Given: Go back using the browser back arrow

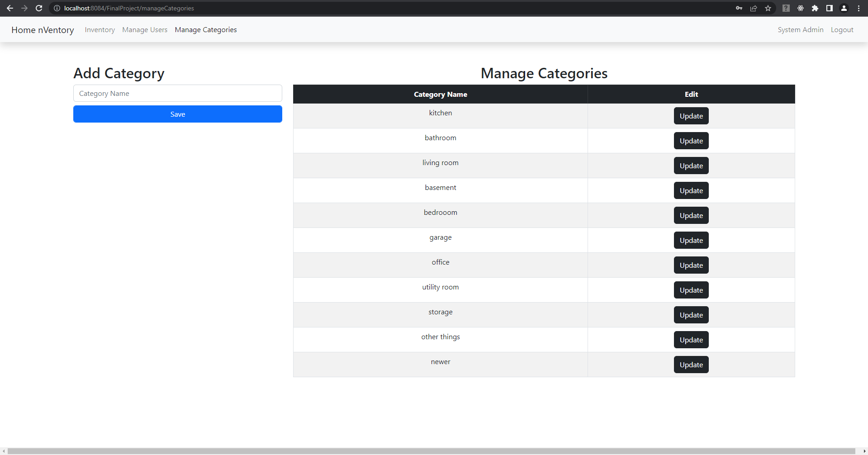Looking at the screenshot, I should [9, 8].
